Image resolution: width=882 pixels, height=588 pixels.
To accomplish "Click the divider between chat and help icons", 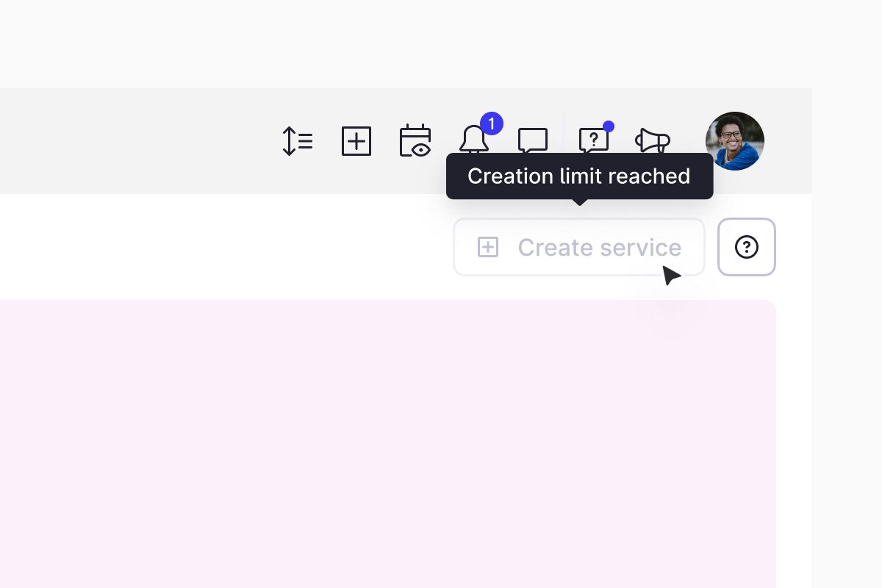I will 563,141.
